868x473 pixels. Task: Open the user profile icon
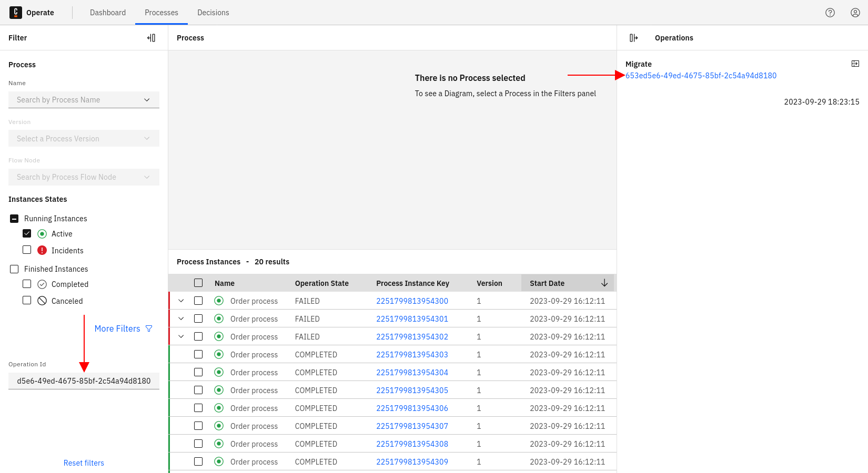pos(855,13)
